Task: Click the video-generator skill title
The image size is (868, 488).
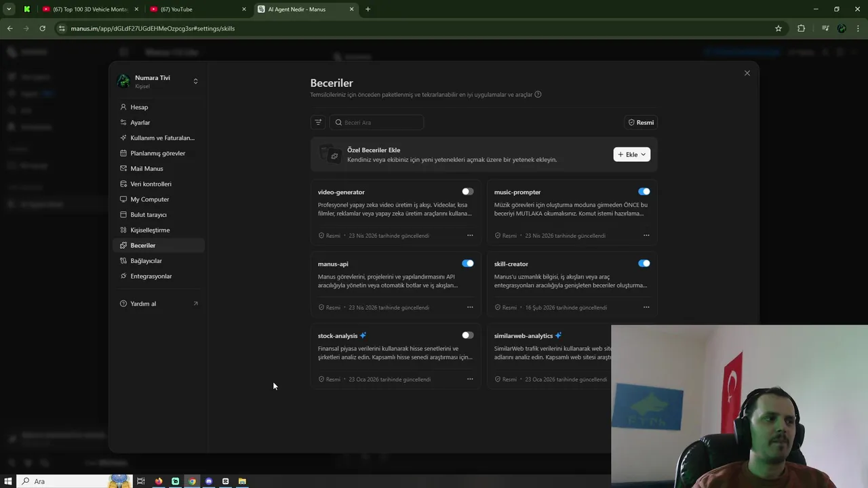Action: coord(341,192)
